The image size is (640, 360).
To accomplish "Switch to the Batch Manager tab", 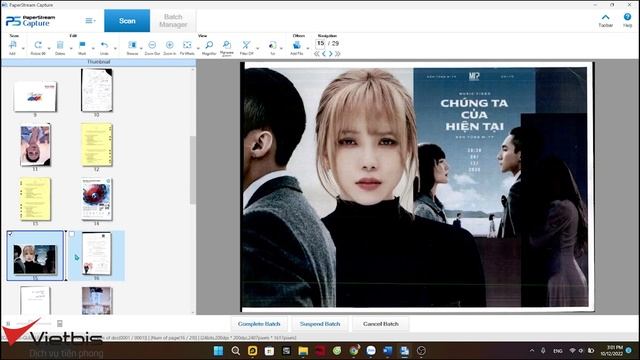I will [173, 21].
